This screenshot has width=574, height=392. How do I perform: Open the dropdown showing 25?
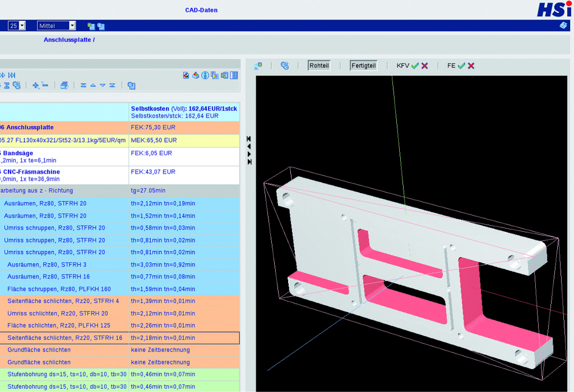(x=16, y=26)
